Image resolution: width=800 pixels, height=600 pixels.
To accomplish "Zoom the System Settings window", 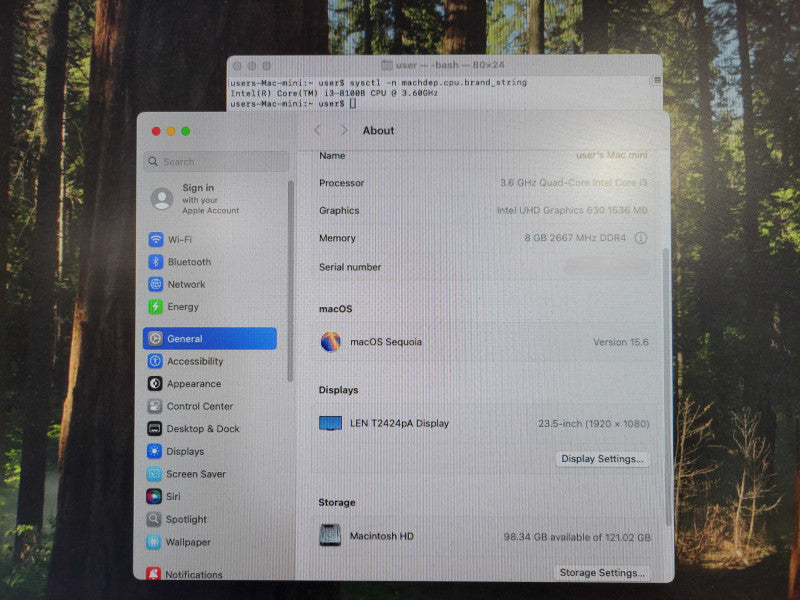I will (x=186, y=131).
